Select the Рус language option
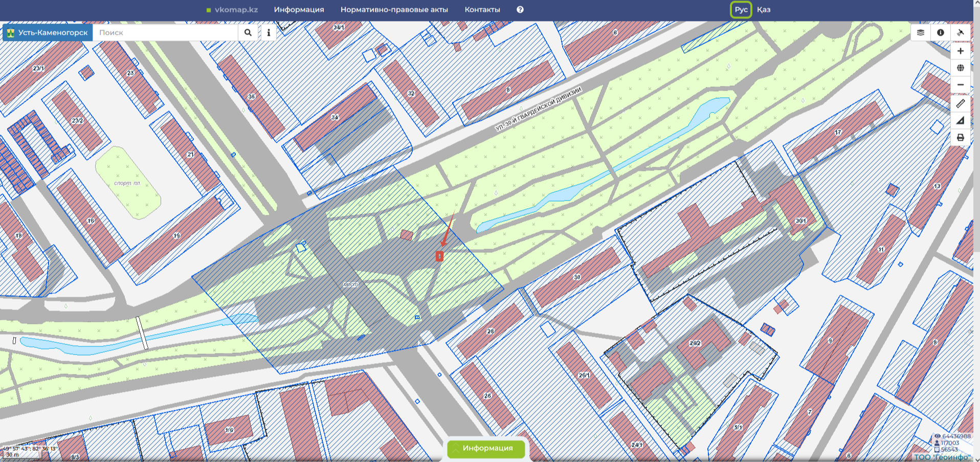980x462 pixels. click(x=741, y=10)
